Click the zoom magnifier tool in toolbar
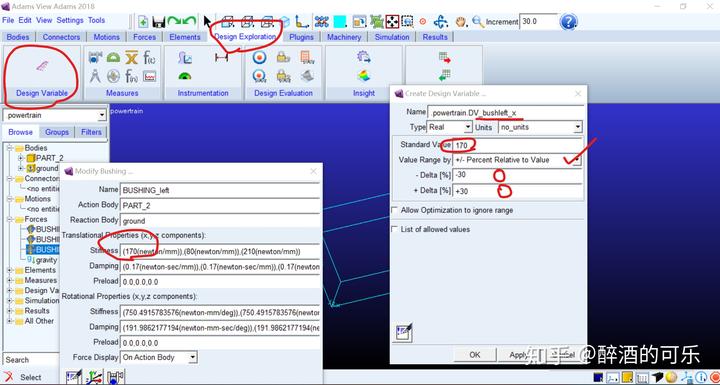Image resolution: width=720 pixels, height=385 pixels. coord(478,21)
